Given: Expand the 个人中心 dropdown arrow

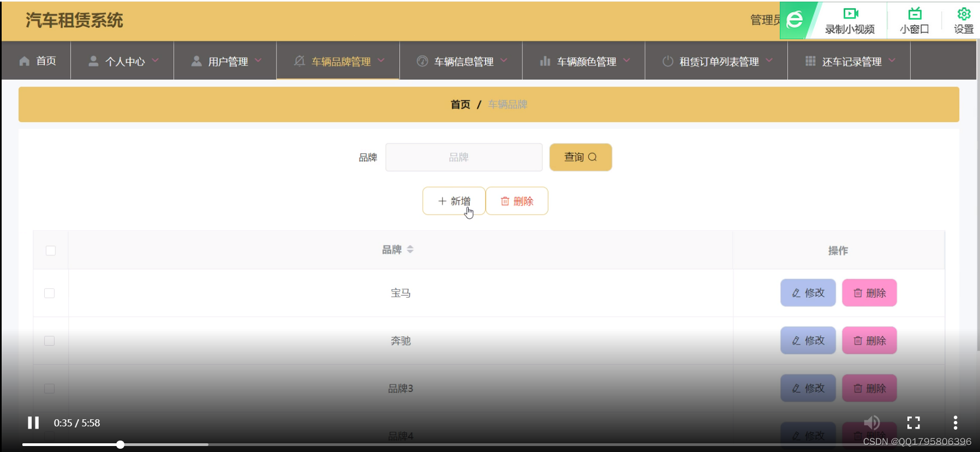Looking at the screenshot, I should (x=156, y=61).
